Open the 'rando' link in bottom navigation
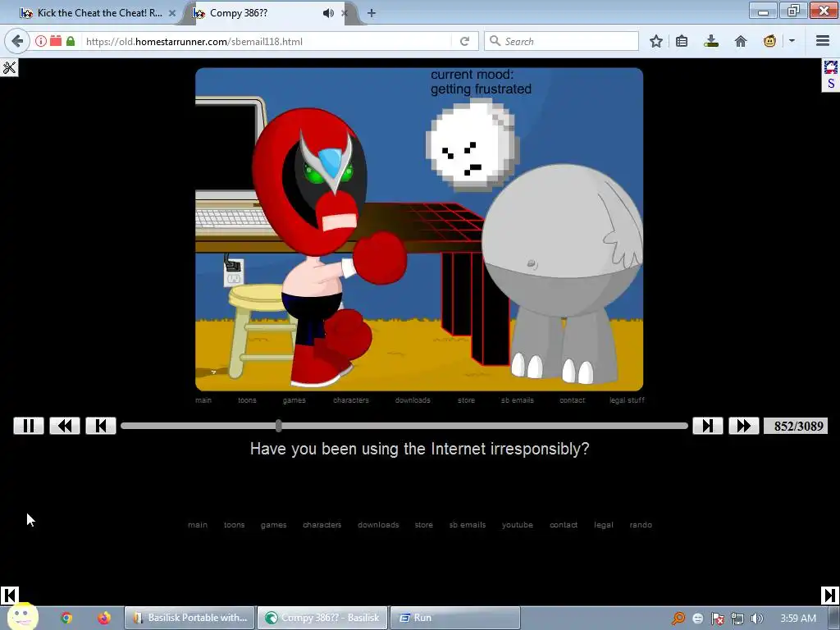Viewport: 840px width, 630px height. click(x=641, y=525)
